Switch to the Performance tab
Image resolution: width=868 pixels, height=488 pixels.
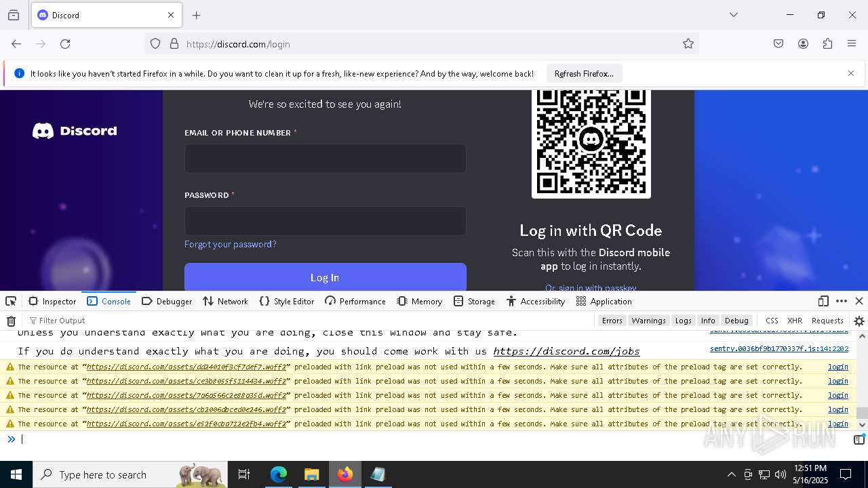pyautogui.click(x=355, y=302)
